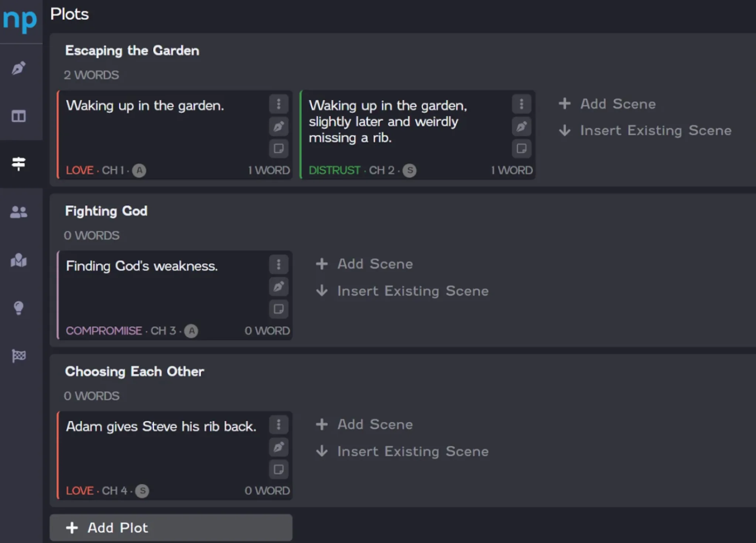This screenshot has height=543, width=756.
Task: Open three-dot menu on Finding God's weakness scene
Action: pyautogui.click(x=279, y=264)
